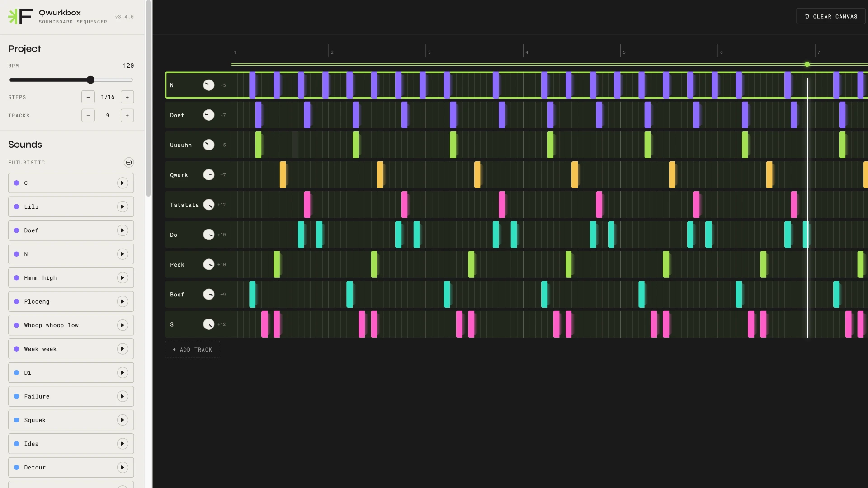Play the Lili sound preview

click(123, 207)
